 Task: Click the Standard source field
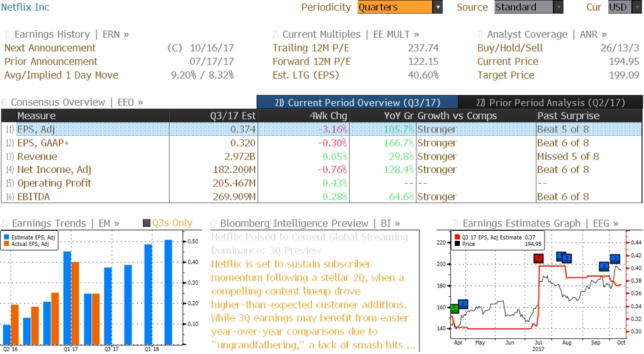[524, 7]
